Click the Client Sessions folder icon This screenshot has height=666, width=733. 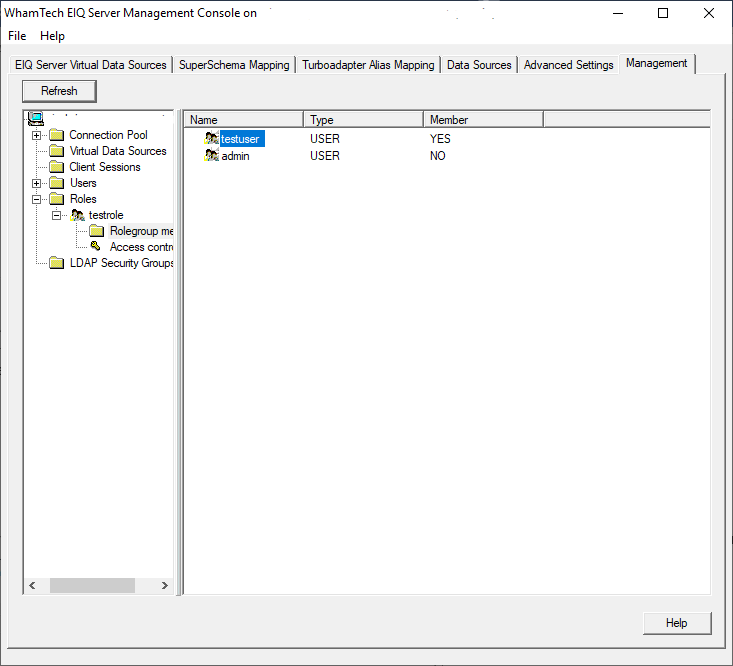[56, 167]
